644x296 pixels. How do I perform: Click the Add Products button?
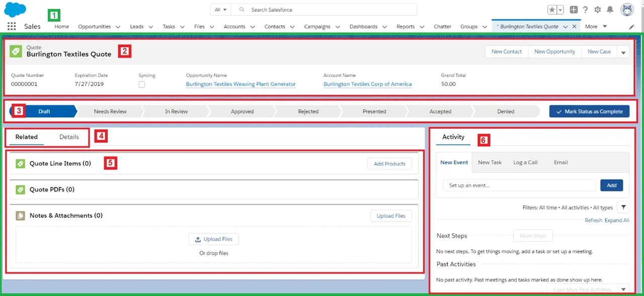(x=389, y=163)
